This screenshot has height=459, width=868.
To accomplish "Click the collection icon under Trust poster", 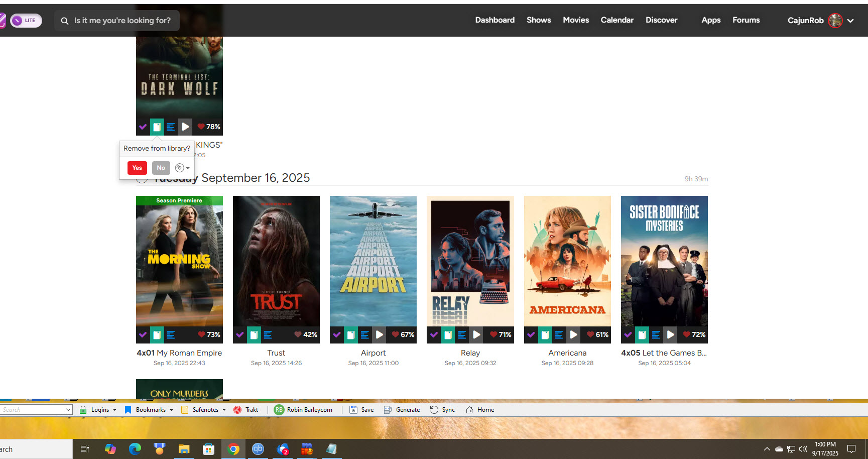I will tap(254, 335).
